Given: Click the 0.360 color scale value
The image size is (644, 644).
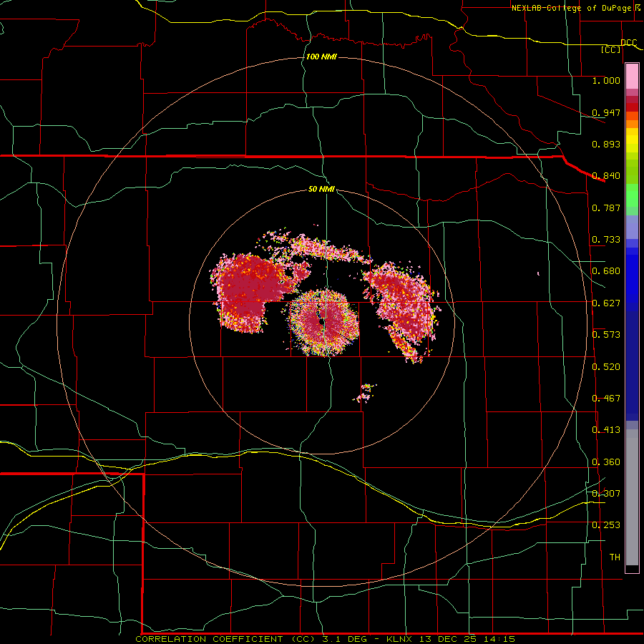Looking at the screenshot, I should click(x=606, y=462).
